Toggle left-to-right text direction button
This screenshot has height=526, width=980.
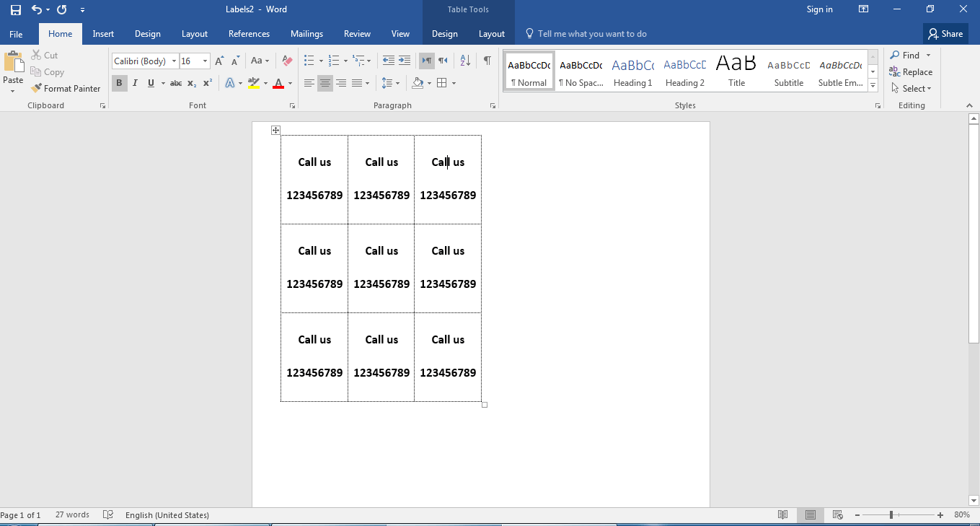click(x=427, y=61)
